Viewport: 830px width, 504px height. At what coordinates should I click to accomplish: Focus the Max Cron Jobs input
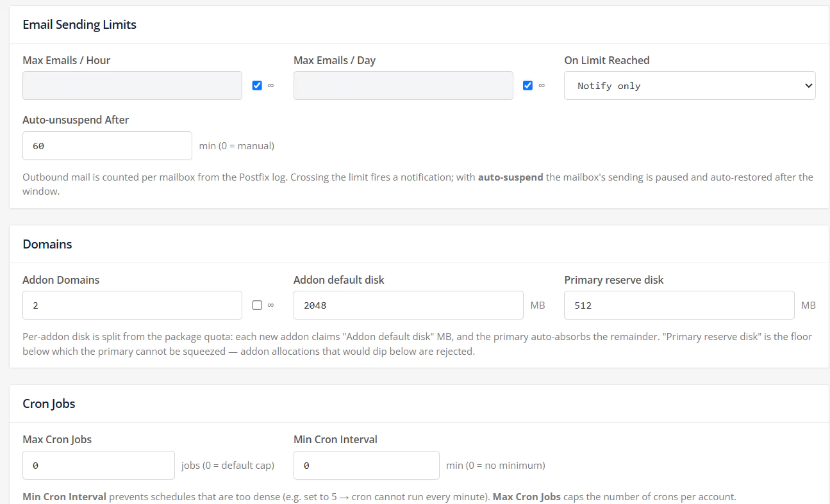99,465
